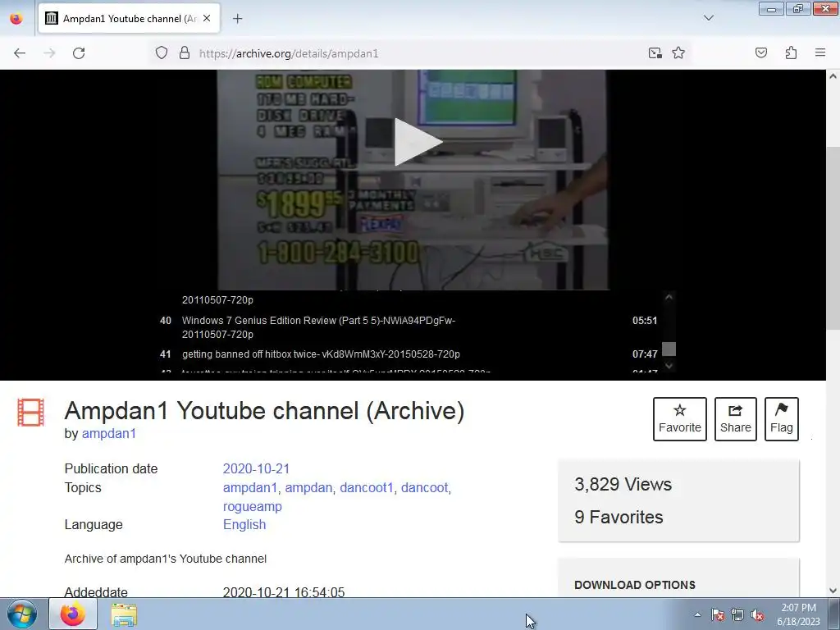Viewport: 840px width, 630px height.
Task: Open the dancoot1 topic link
Action: 367,487
